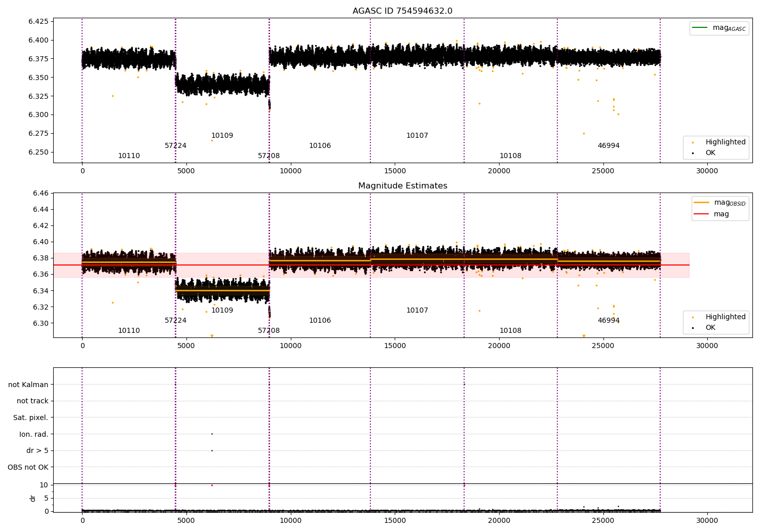
Task: Click the 6.425 y-axis tick label
Action: pos(39,21)
